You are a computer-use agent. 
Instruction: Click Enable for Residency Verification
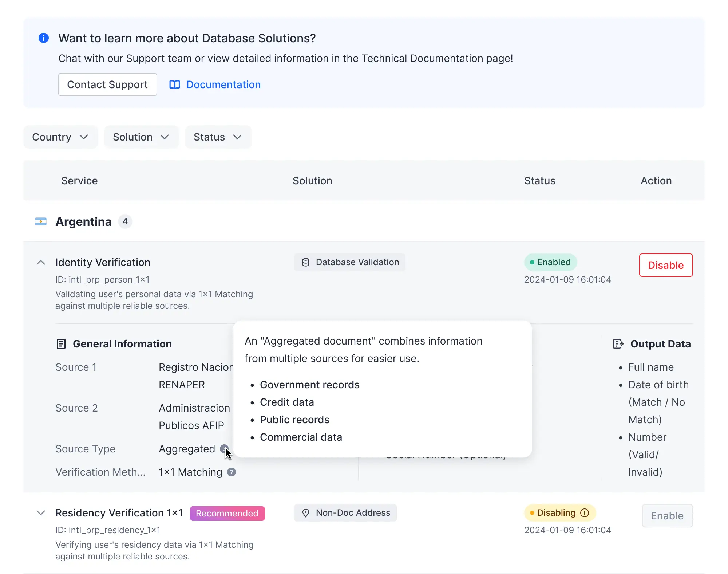[667, 516]
